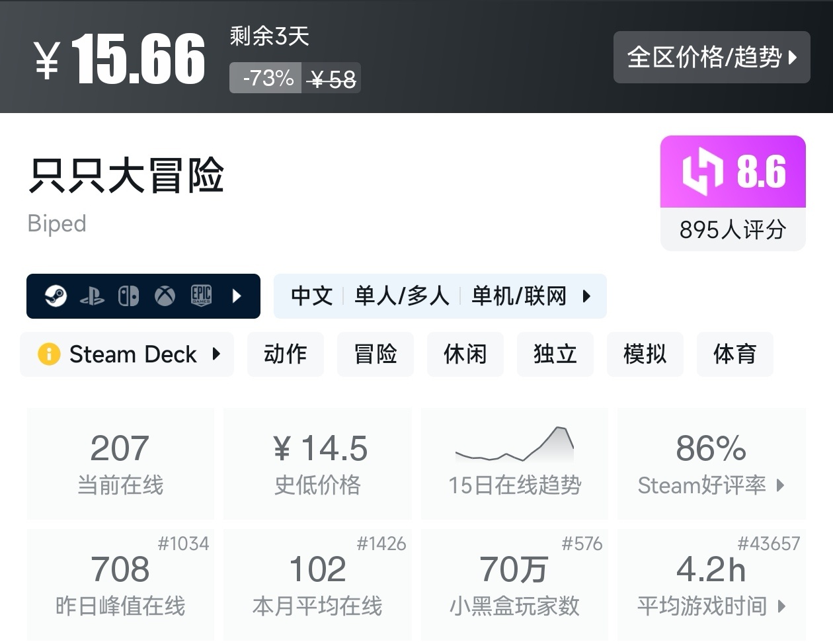Select the 独立 genre tag
Screen dimensions: 833x644
pos(555,354)
